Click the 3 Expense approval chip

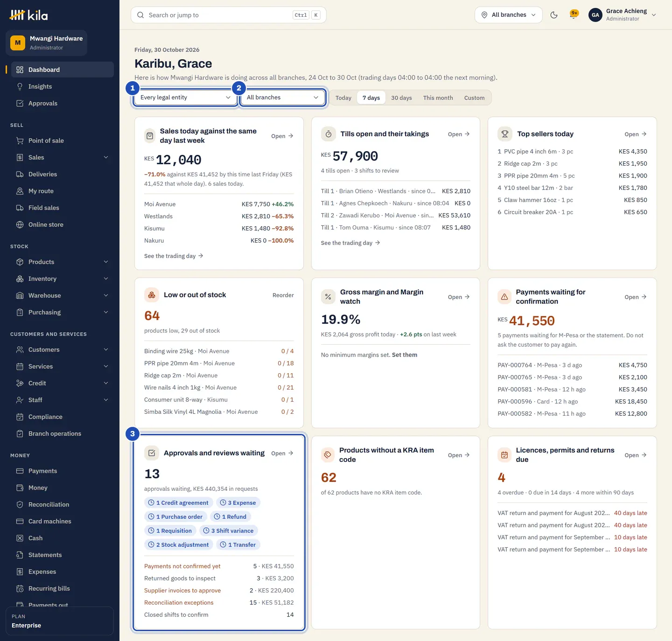pos(238,502)
